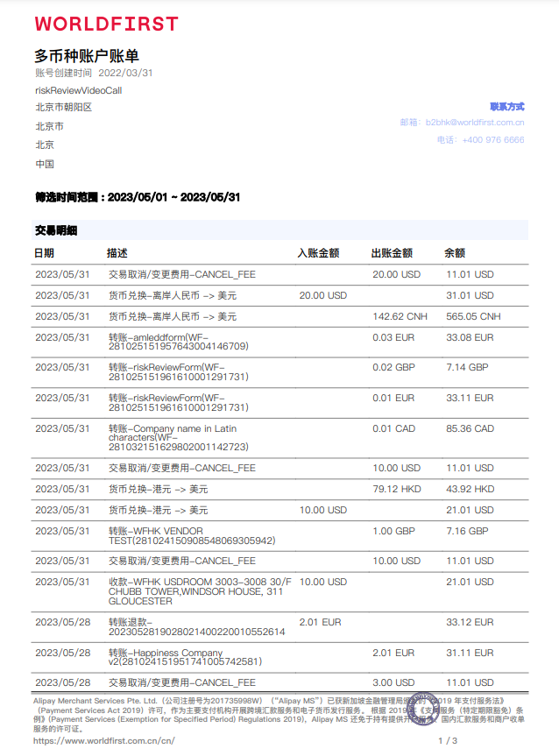Click the 货币兑换-离岸人民币 row with 20.00 USD
The width and height of the screenshot is (559, 756).
[x=279, y=295]
